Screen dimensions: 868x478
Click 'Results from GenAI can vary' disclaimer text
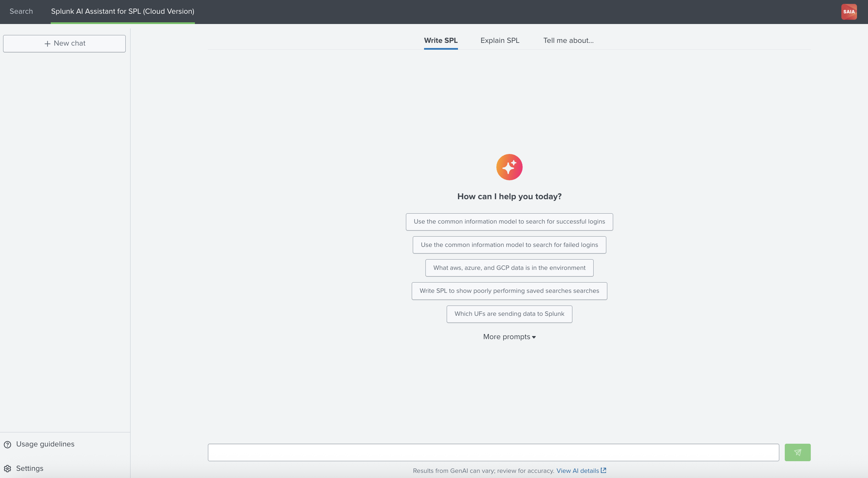click(483, 471)
